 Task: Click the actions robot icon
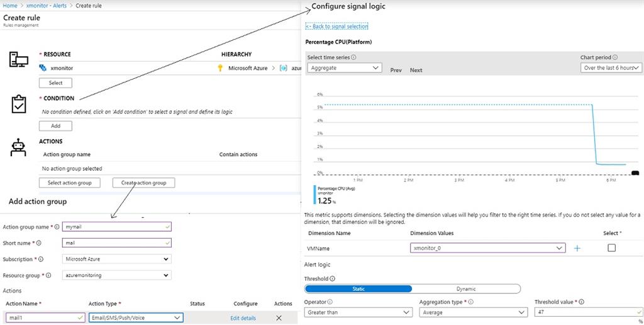pyautogui.click(x=18, y=147)
